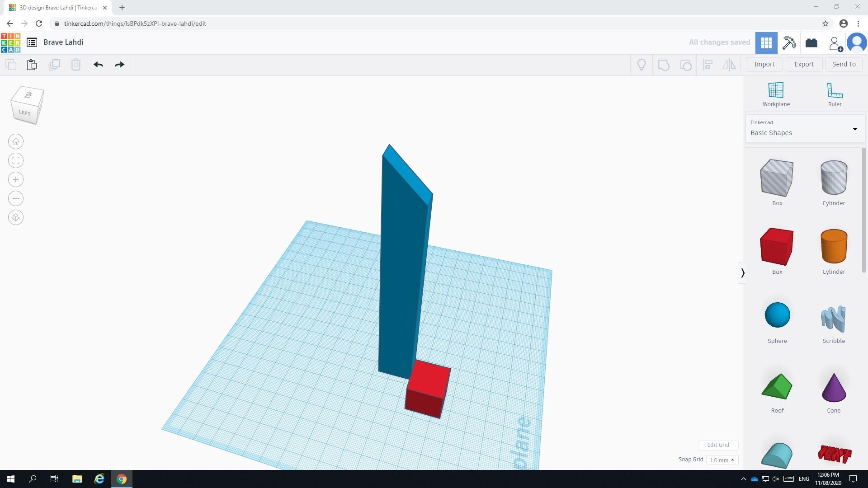This screenshot has width=868, height=488.
Task: Open the Basic Shapes dropdown
Action: 805,128
